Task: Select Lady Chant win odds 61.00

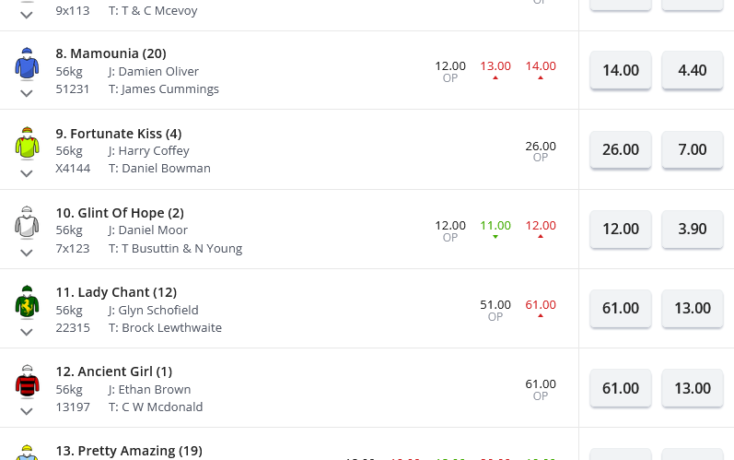Action: pos(620,308)
